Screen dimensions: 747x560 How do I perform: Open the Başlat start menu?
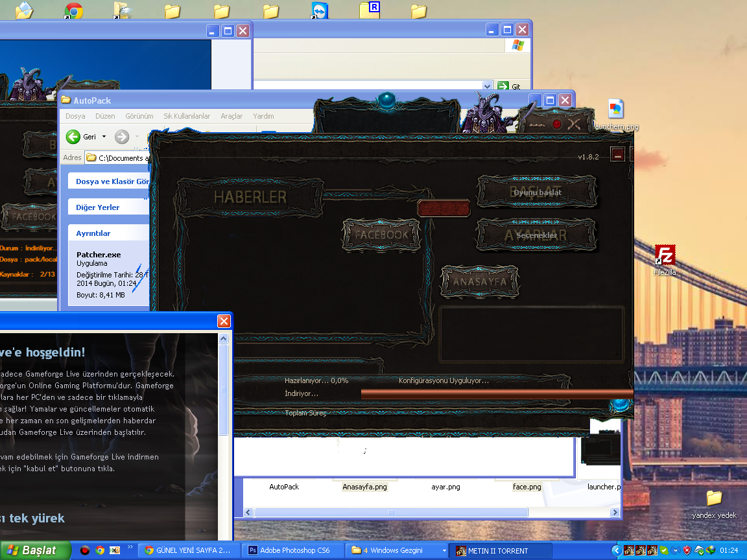35,550
